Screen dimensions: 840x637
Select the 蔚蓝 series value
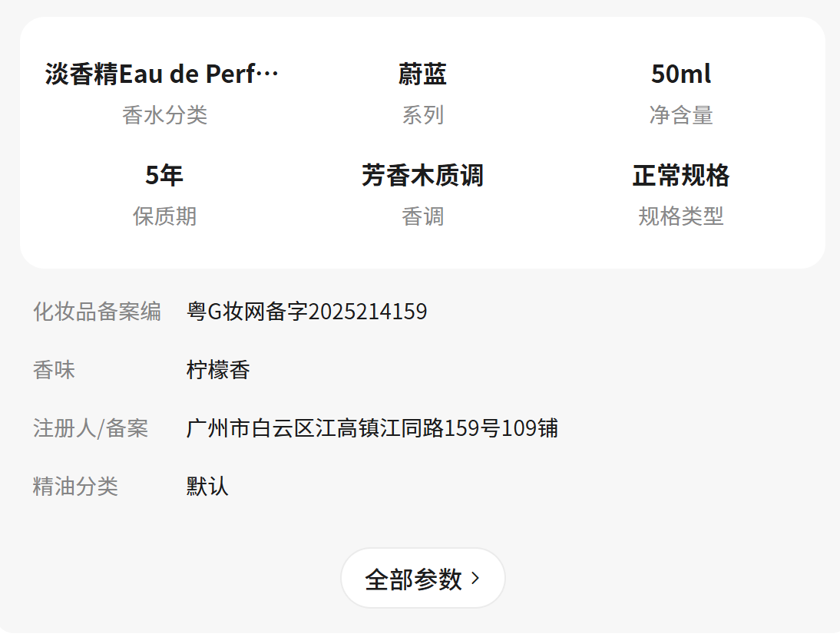click(x=422, y=74)
